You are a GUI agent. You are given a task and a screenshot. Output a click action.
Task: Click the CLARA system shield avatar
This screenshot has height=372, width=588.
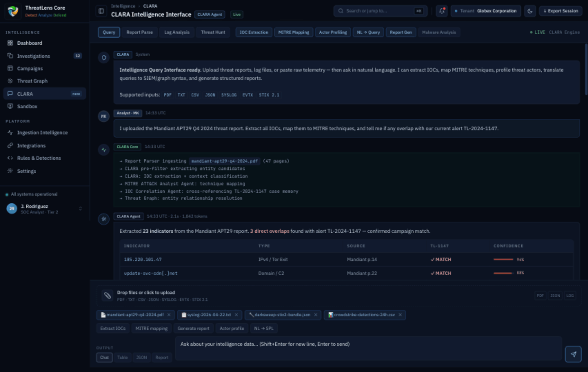point(104,57)
